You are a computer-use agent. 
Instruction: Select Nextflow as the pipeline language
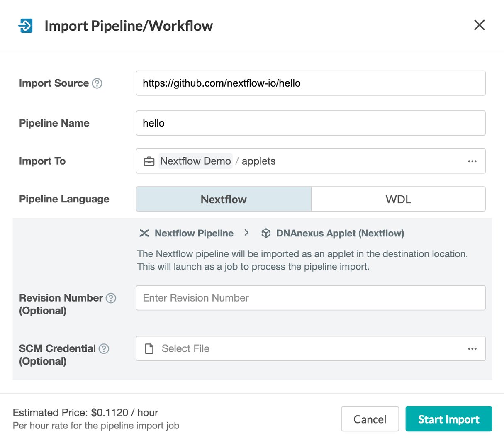pyautogui.click(x=223, y=199)
